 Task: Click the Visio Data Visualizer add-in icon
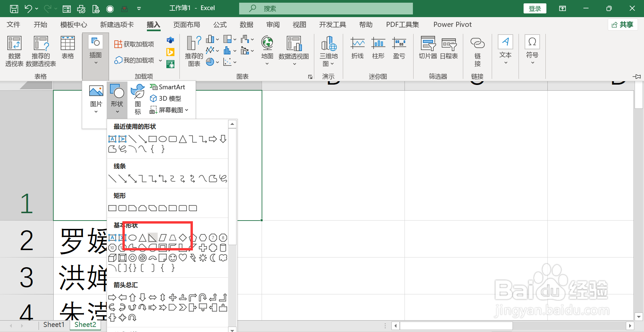coord(170,40)
